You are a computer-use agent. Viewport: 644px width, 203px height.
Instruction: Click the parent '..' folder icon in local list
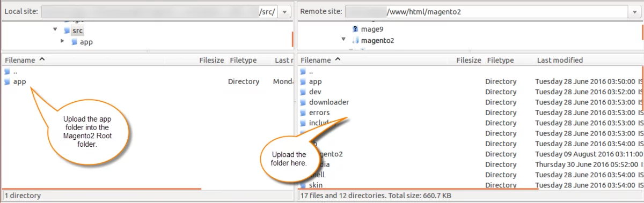[x=7, y=71]
